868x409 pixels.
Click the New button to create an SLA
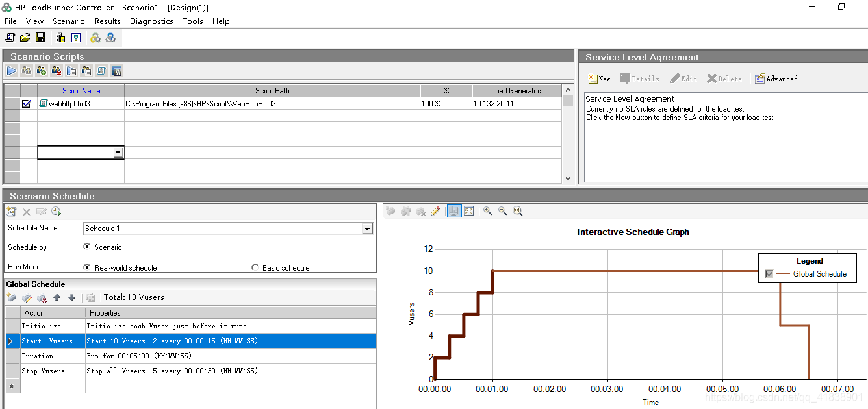pyautogui.click(x=598, y=78)
